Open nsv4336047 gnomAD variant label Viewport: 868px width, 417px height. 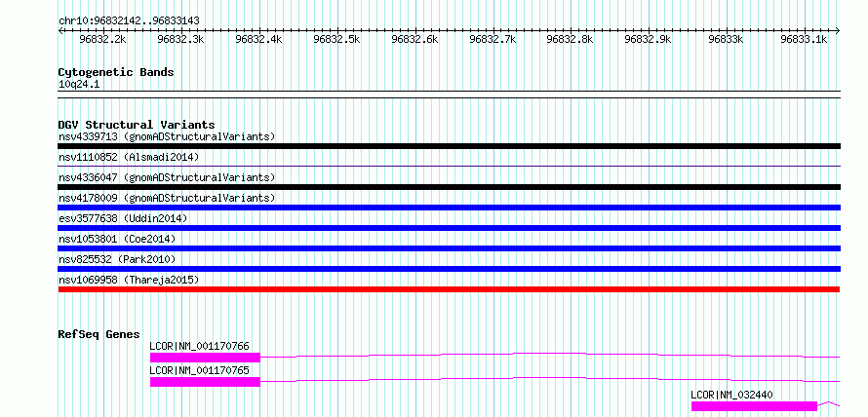[167, 177]
